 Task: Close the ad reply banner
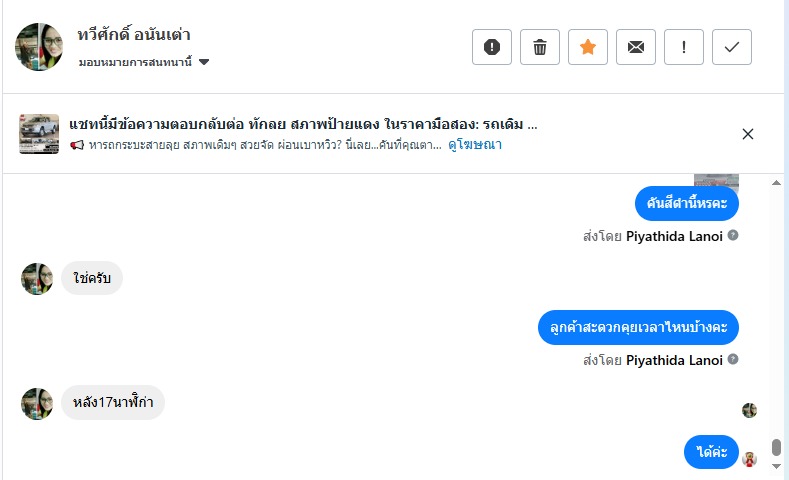(x=748, y=134)
